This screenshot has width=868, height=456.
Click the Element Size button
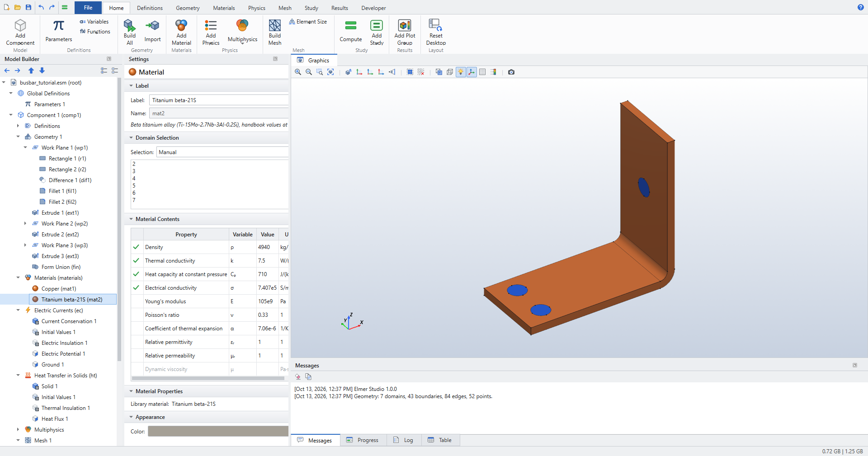coord(308,22)
